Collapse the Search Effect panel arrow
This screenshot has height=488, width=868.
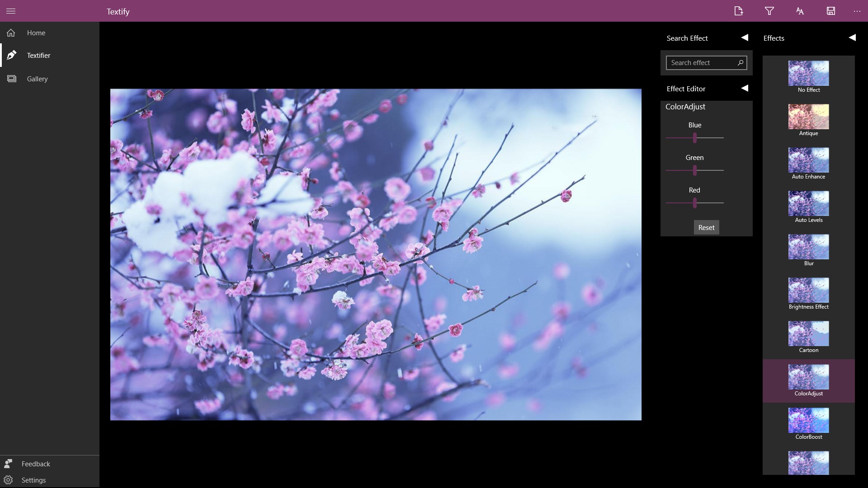tap(745, 38)
